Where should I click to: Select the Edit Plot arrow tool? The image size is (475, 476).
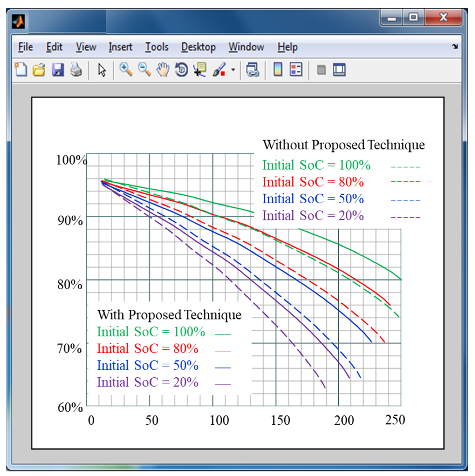point(102,70)
